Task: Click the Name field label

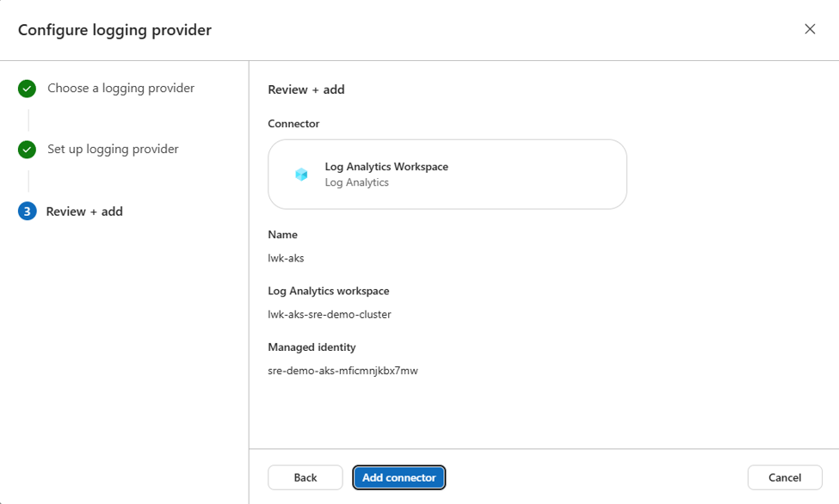Action: (x=282, y=234)
